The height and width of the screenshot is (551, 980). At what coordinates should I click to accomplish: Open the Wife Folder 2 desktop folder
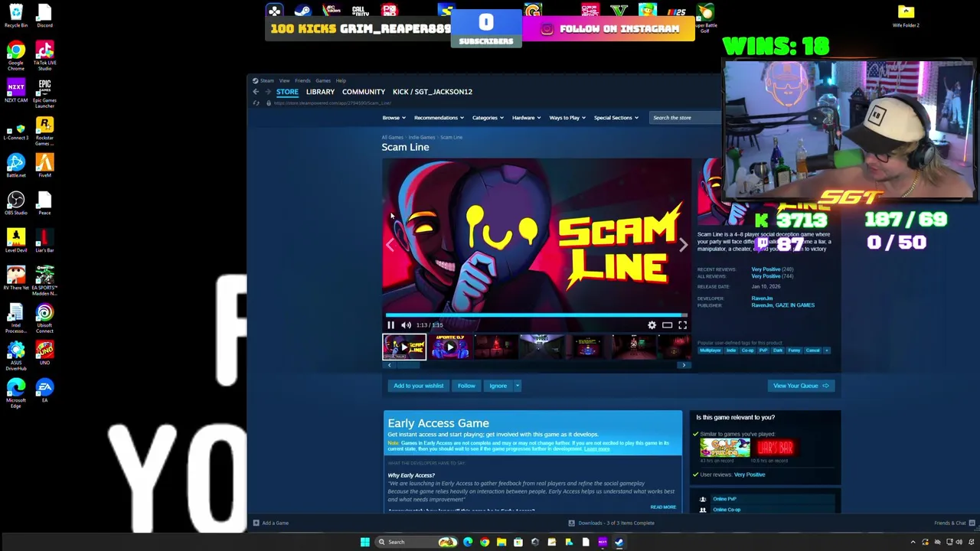906,15
